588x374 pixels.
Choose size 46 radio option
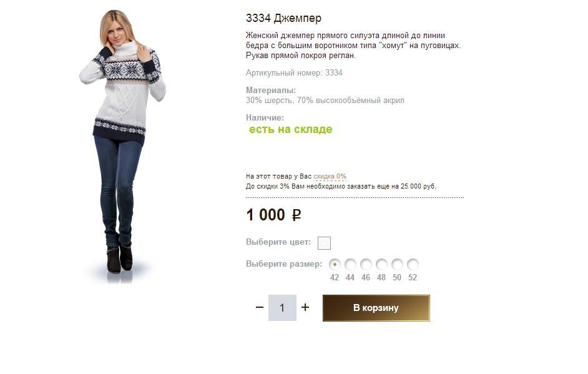pyautogui.click(x=366, y=265)
